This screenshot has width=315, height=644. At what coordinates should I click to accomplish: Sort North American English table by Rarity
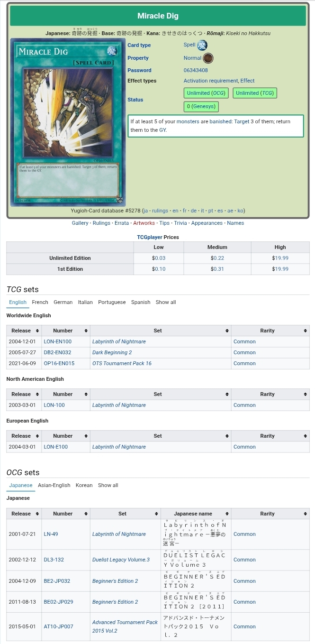(x=270, y=394)
